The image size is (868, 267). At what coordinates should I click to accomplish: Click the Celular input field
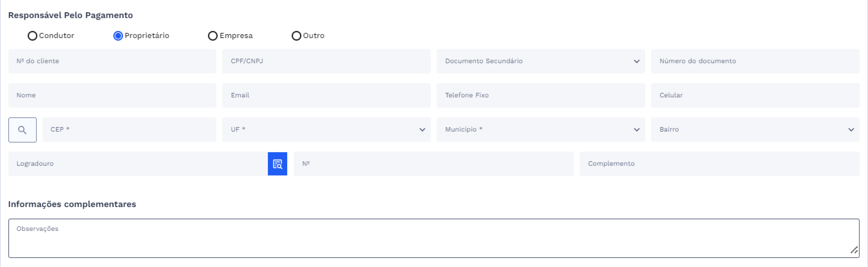coord(755,95)
